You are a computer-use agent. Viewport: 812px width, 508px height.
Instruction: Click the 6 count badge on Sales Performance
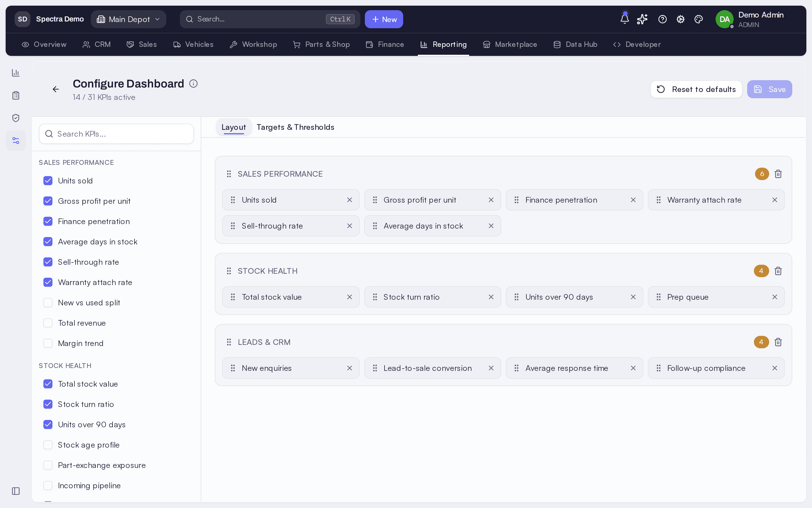(762, 174)
